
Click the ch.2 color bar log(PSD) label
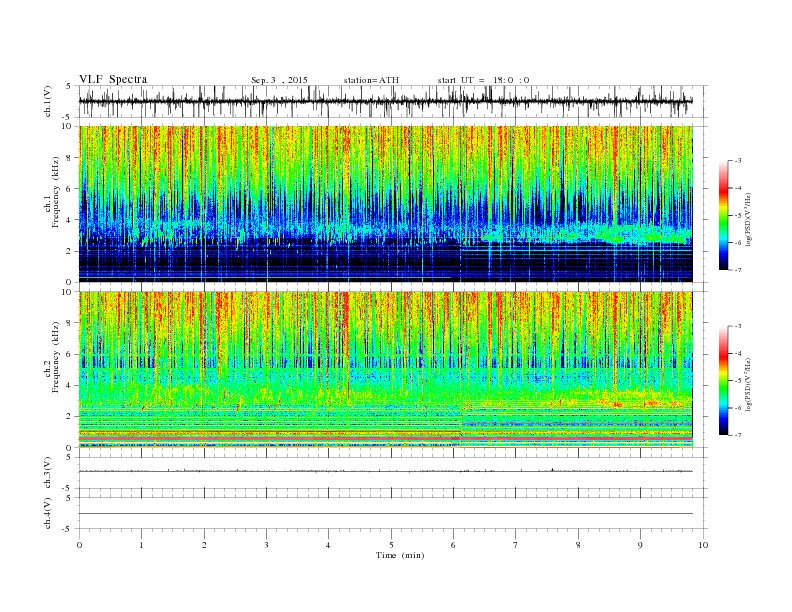750,384
